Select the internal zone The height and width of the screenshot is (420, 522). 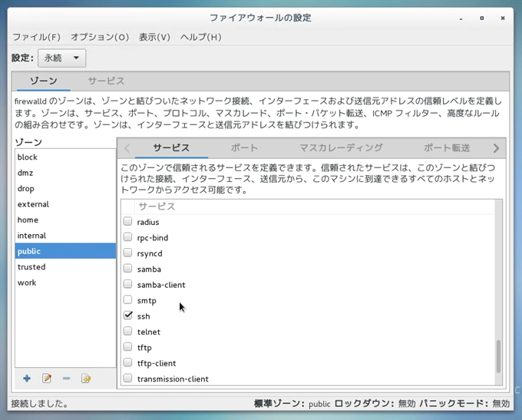65,236
